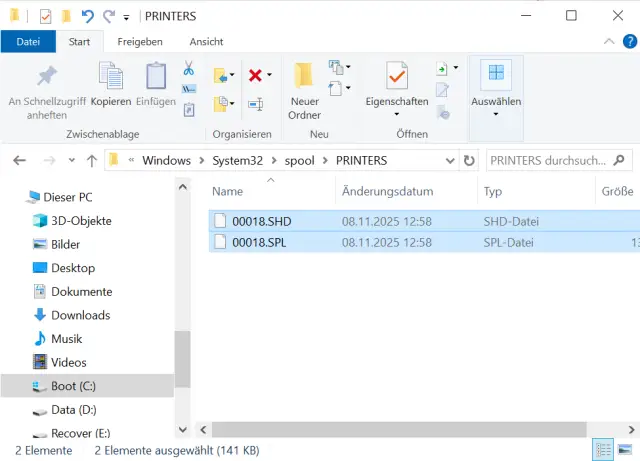Viewport: 640px width, 461px height.
Task: Switch to large icons view in status bar
Action: [x=625, y=450]
